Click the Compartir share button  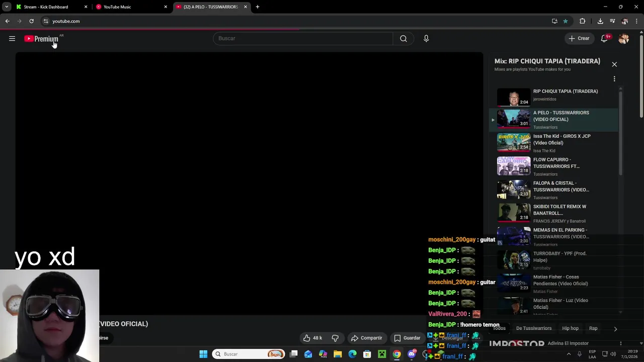(367, 338)
